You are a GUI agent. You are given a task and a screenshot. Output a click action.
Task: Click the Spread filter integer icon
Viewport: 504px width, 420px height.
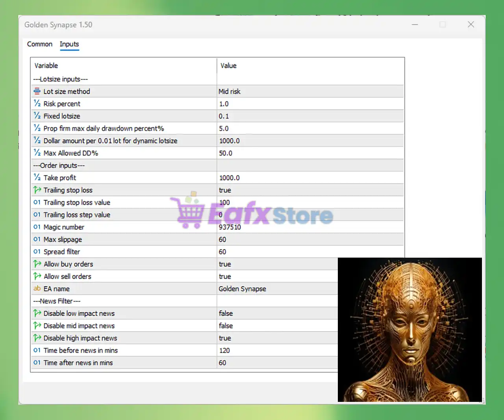pos(37,252)
